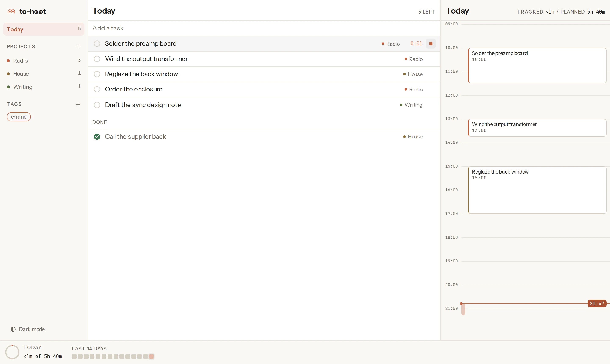Click the 12:00 hour label in timeline
Viewport: 610px width, 364px height.
451,95
